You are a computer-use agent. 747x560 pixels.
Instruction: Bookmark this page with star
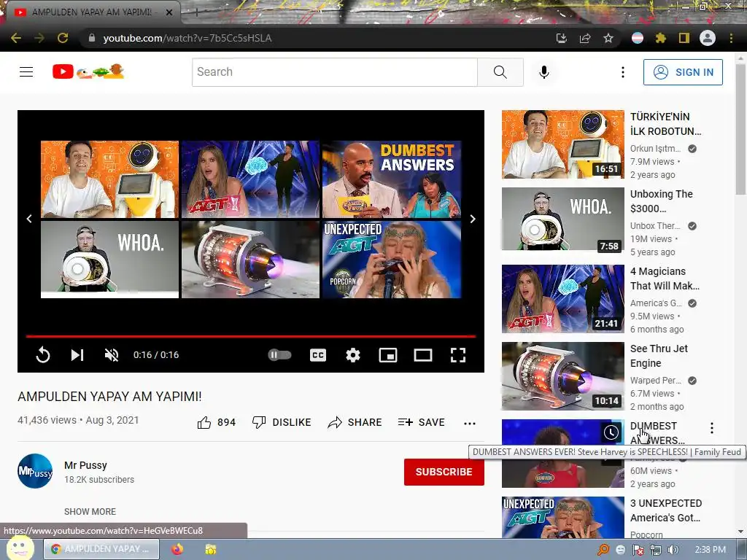[608, 38]
